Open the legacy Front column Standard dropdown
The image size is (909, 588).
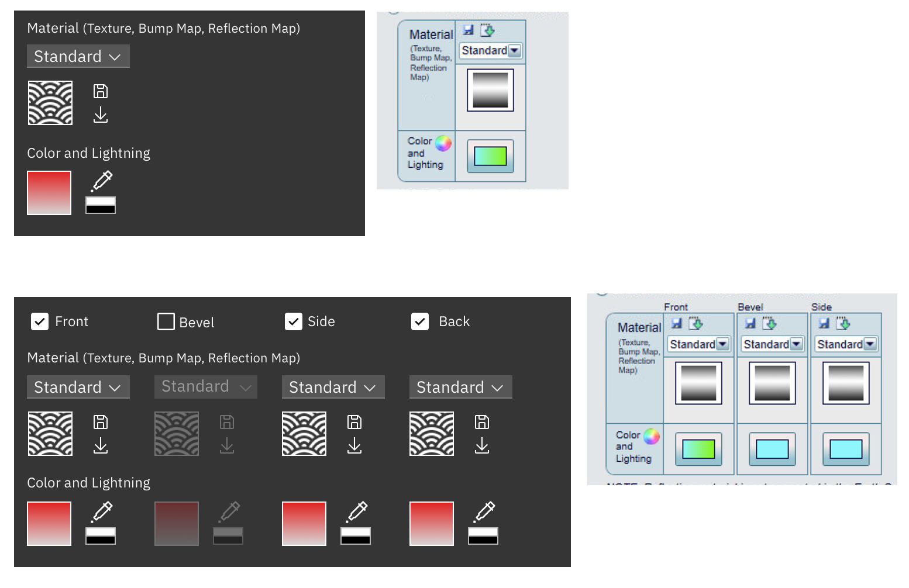click(698, 344)
